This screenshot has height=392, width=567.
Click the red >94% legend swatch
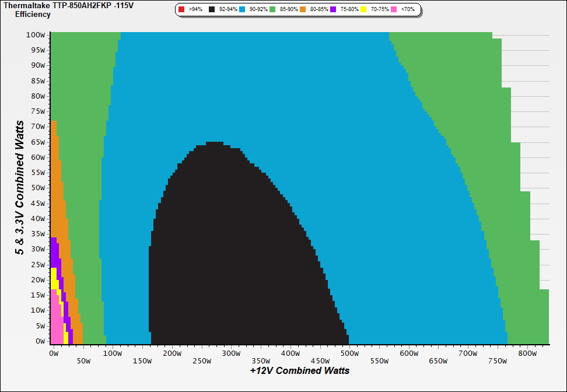(x=181, y=10)
